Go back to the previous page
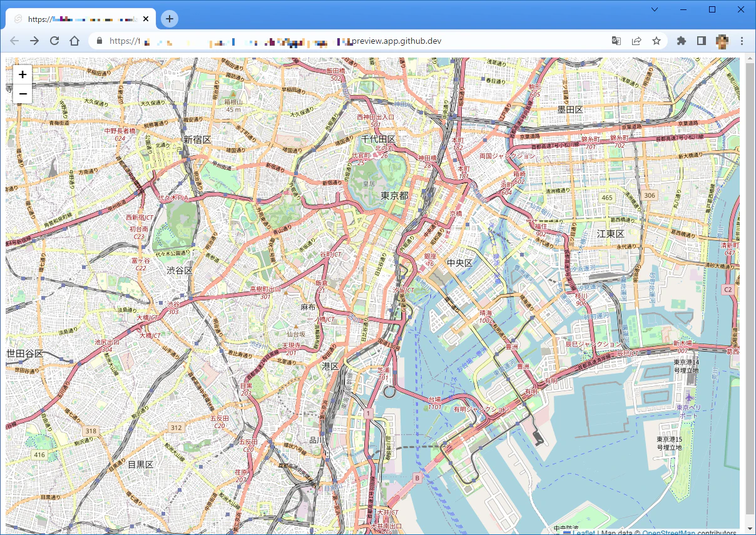The image size is (756, 535). (x=14, y=41)
